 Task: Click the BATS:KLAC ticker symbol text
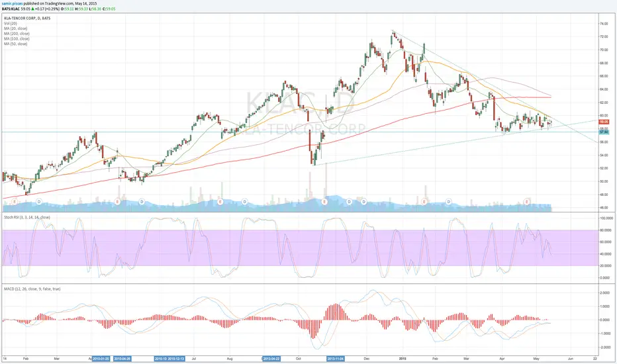coord(10,8)
